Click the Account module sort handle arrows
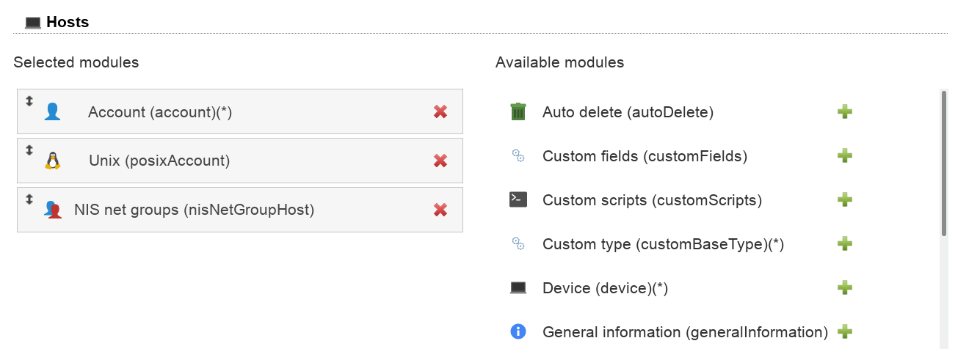 pyautogui.click(x=29, y=100)
